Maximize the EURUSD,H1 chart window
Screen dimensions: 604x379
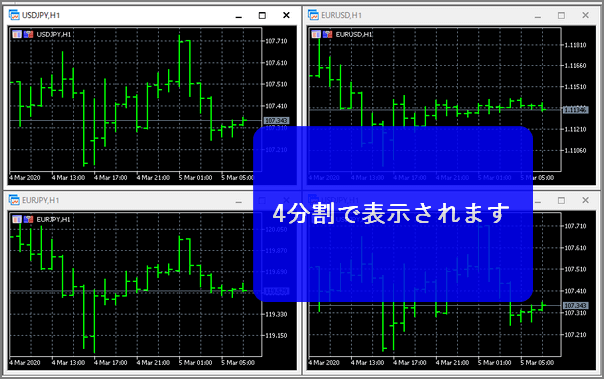(x=562, y=15)
